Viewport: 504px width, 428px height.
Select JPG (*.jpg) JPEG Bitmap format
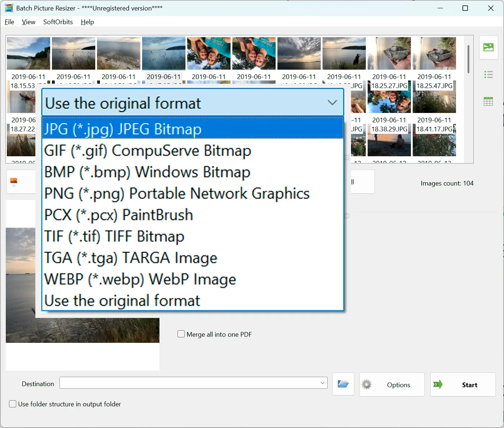click(193, 129)
